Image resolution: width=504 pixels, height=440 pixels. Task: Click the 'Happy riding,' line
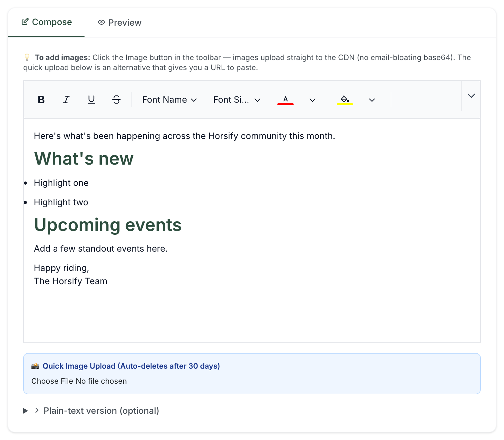click(61, 268)
